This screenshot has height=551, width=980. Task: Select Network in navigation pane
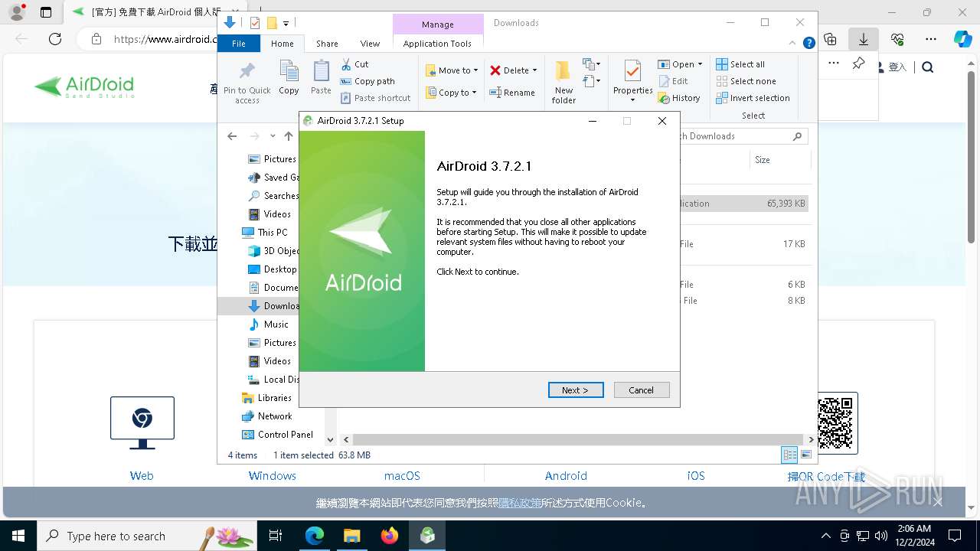click(266, 416)
